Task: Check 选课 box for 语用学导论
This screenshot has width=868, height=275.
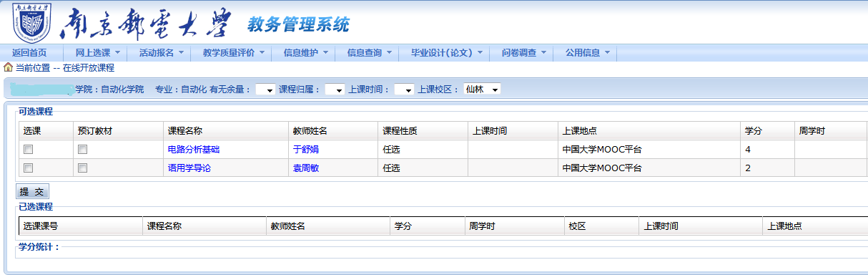Action: (x=29, y=168)
